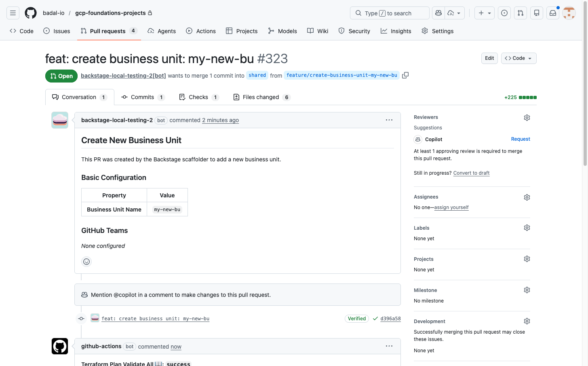Select the Checks tab

point(199,97)
